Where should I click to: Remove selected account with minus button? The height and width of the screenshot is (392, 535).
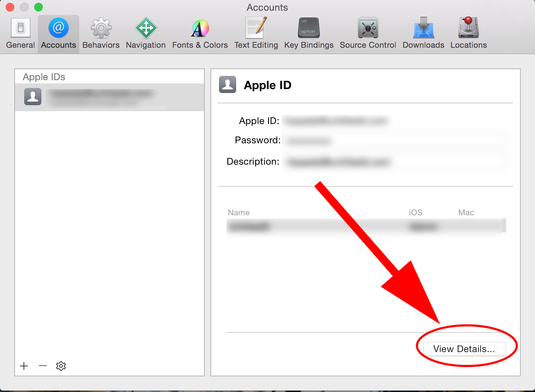tap(43, 366)
